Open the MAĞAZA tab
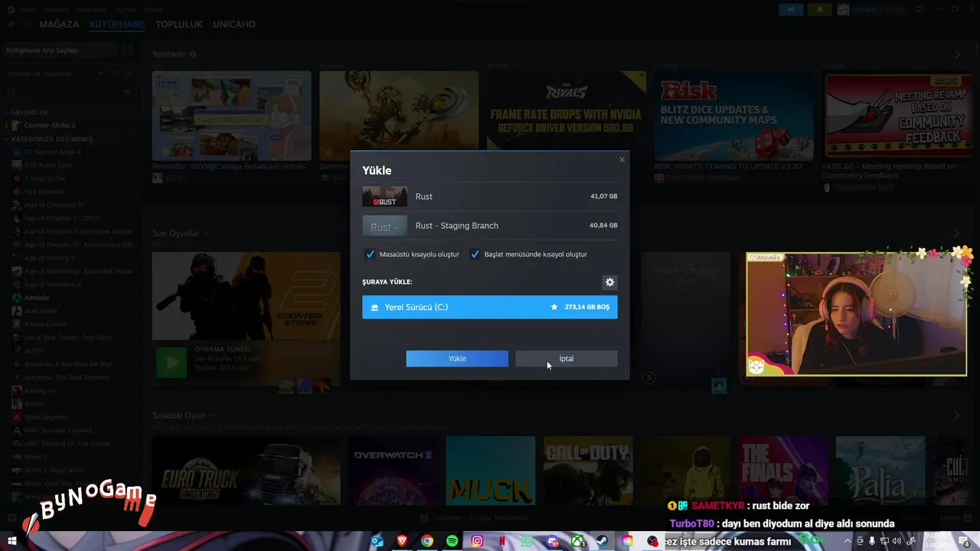 pyautogui.click(x=59, y=24)
